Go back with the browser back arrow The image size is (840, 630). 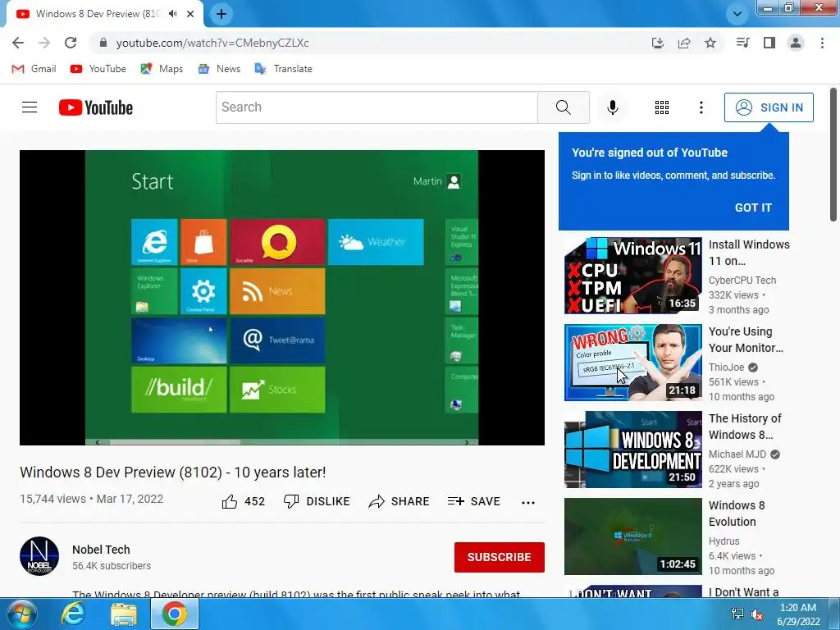pos(18,43)
